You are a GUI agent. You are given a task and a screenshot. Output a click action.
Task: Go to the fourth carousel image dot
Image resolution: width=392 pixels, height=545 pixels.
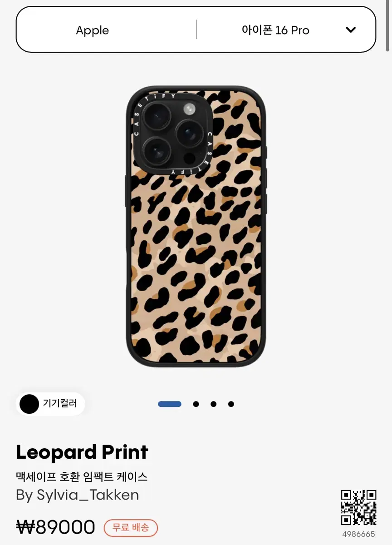231,404
